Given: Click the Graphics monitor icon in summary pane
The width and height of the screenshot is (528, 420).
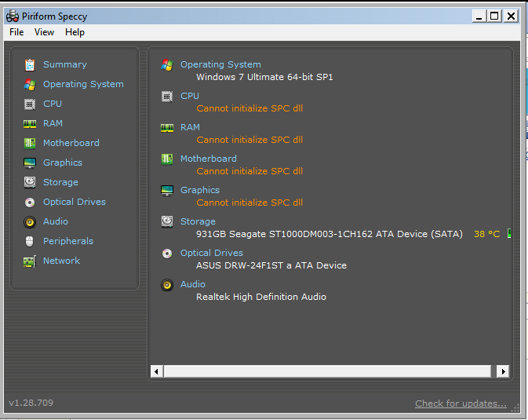Looking at the screenshot, I should 167,191.
